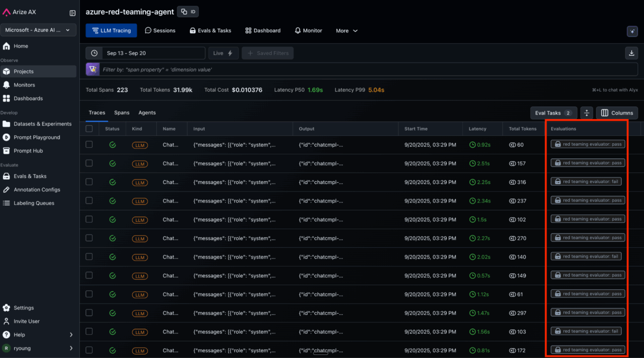Toggle the Live mode button
The width and height of the screenshot is (644, 358).
pyautogui.click(x=223, y=53)
